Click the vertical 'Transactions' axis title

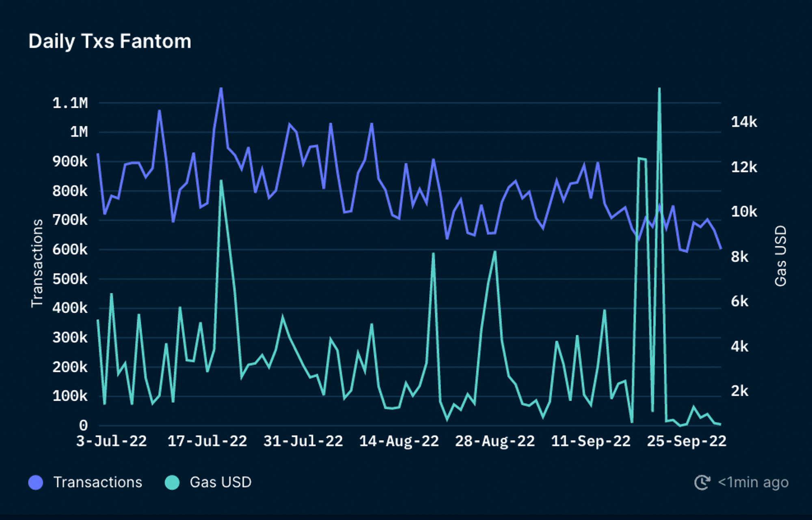tap(37, 264)
